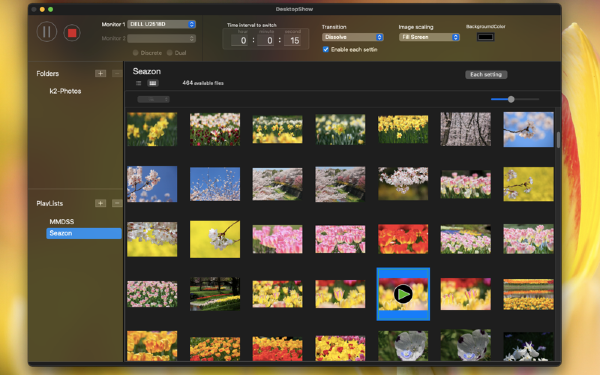Open the black BackgroundColor swatch
The height and width of the screenshot is (375, 600).
pos(485,37)
